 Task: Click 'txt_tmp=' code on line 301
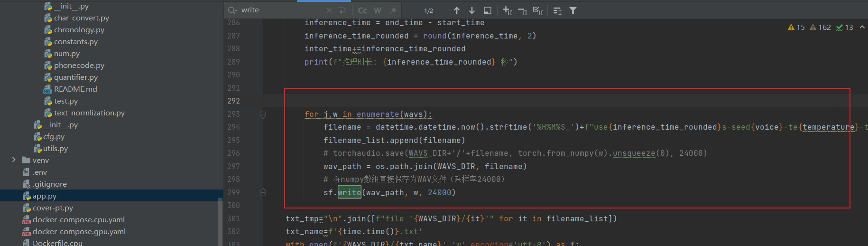[x=305, y=219]
